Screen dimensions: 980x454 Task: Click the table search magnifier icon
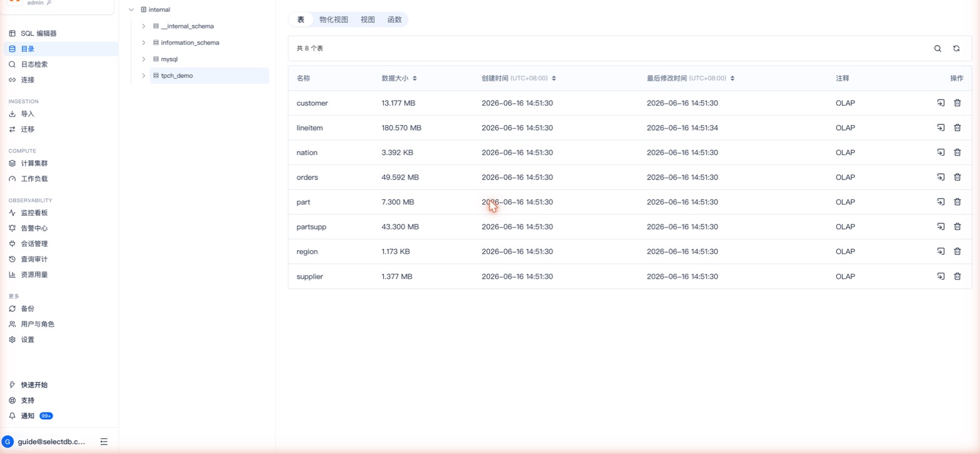pos(937,48)
